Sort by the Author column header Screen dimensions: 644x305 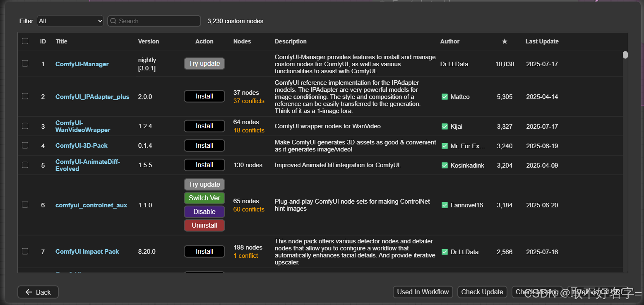coord(450,41)
